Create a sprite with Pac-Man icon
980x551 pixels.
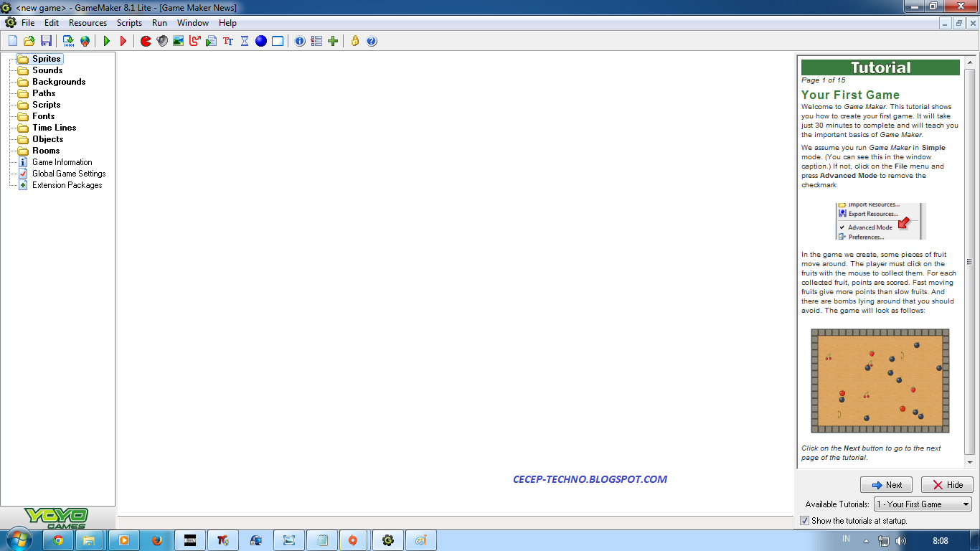coord(146,41)
